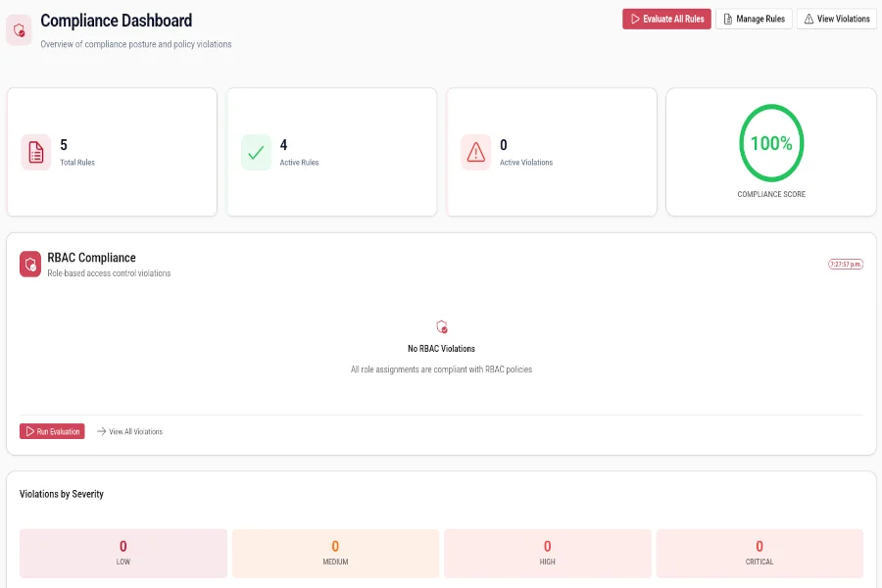Click the No RBAC Violations shield icon
The height and width of the screenshot is (588, 882).
click(441, 326)
